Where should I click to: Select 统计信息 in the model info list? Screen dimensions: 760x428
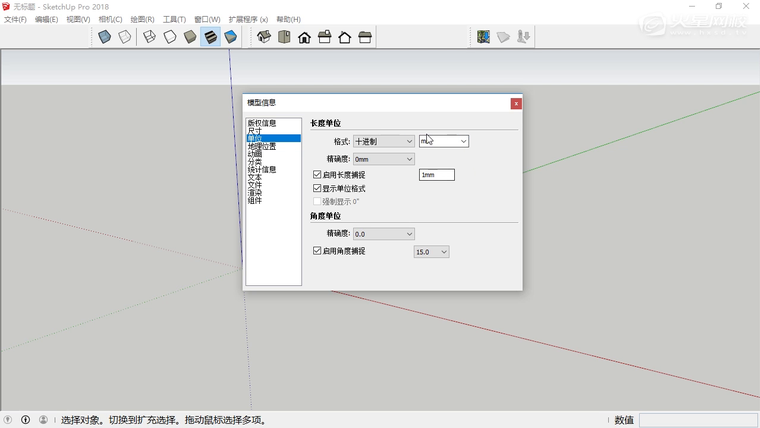click(262, 170)
